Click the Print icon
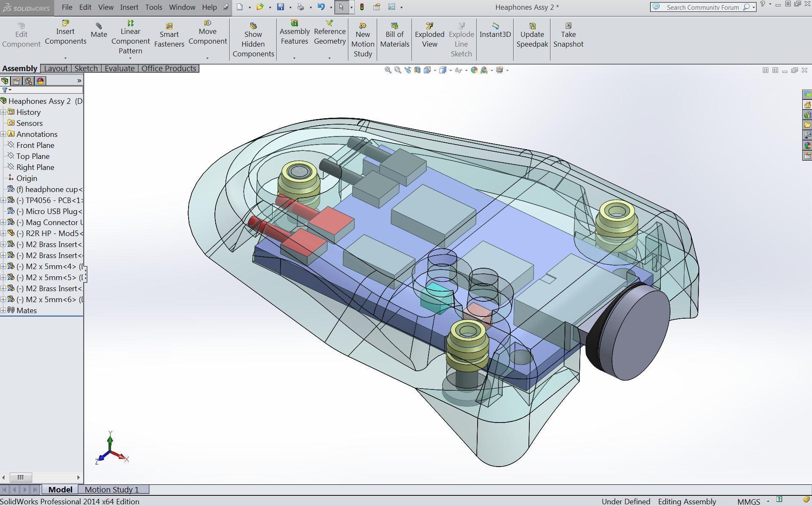 pyautogui.click(x=300, y=7)
